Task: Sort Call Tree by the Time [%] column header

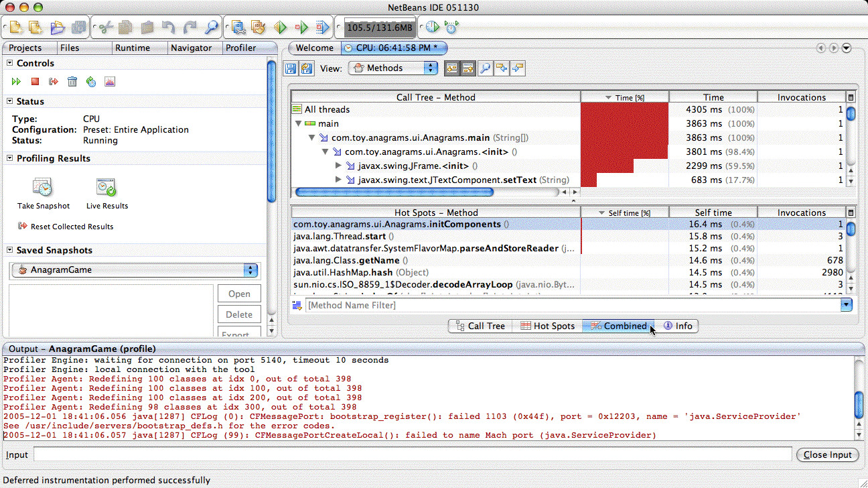Action: tap(624, 97)
